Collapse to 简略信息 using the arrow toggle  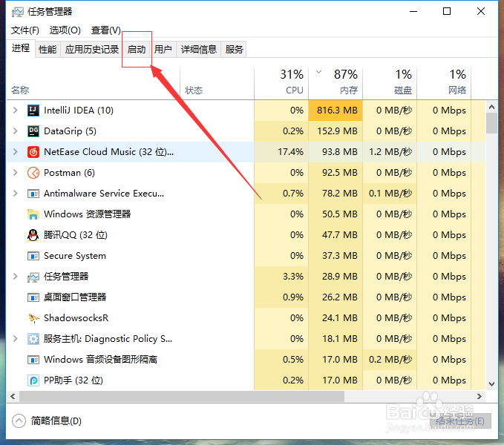(19, 421)
